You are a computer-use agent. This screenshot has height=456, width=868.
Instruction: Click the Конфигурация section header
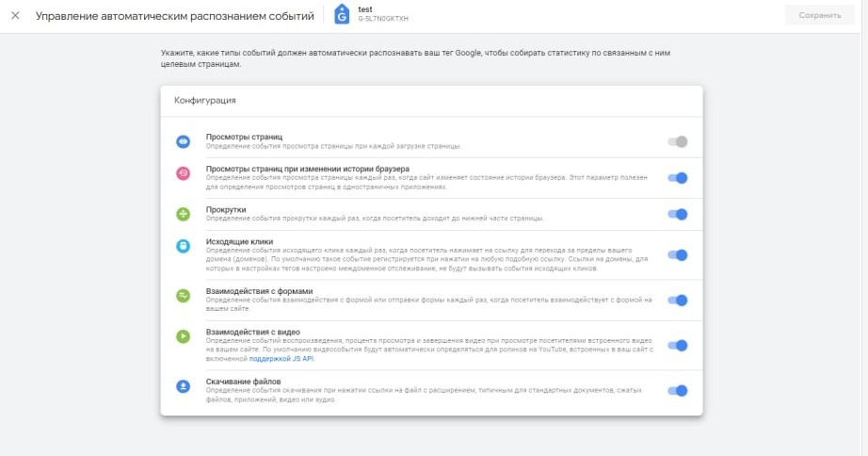pos(205,100)
